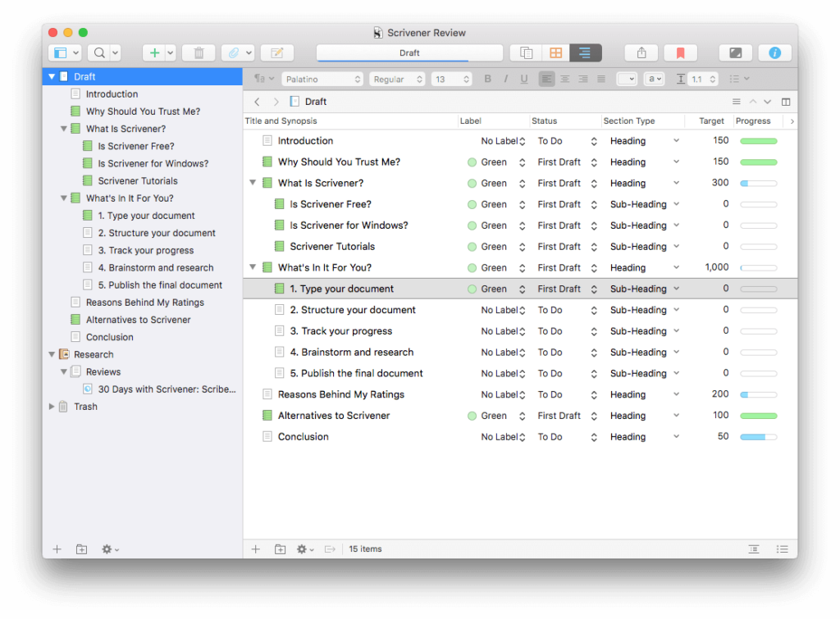Switch to Corkboard view mode
Screen dimensions: 840x619
555,52
